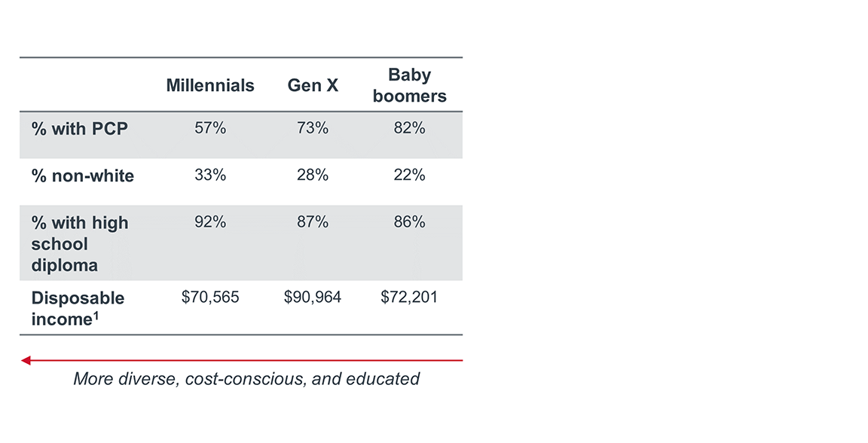The image size is (868, 443).
Task: Click the 82% Baby boomers PCP value
Action: (x=409, y=129)
